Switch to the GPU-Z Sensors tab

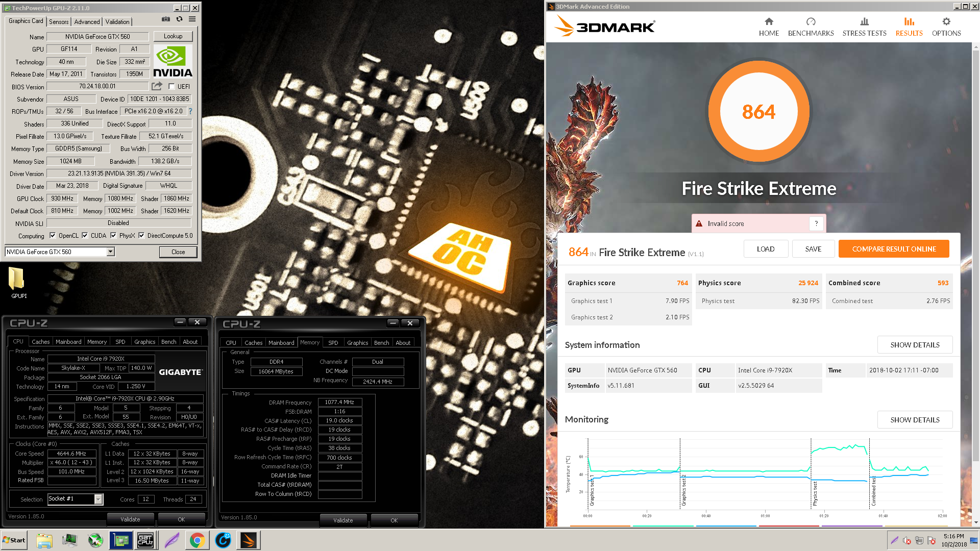(59, 22)
